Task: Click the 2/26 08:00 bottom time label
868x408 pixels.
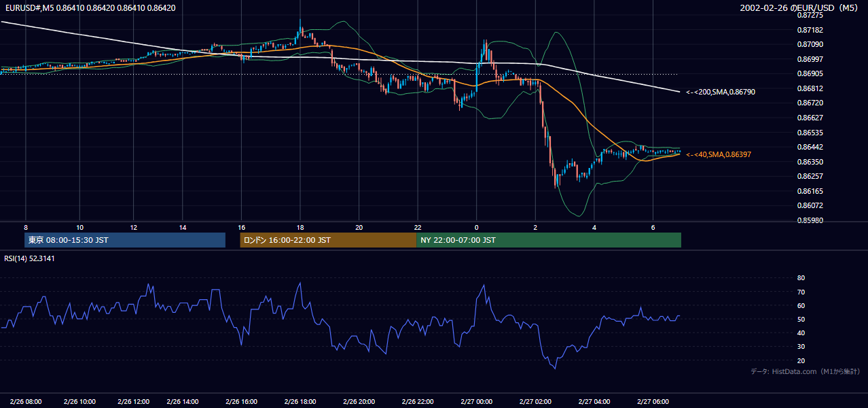Action: click(x=26, y=401)
